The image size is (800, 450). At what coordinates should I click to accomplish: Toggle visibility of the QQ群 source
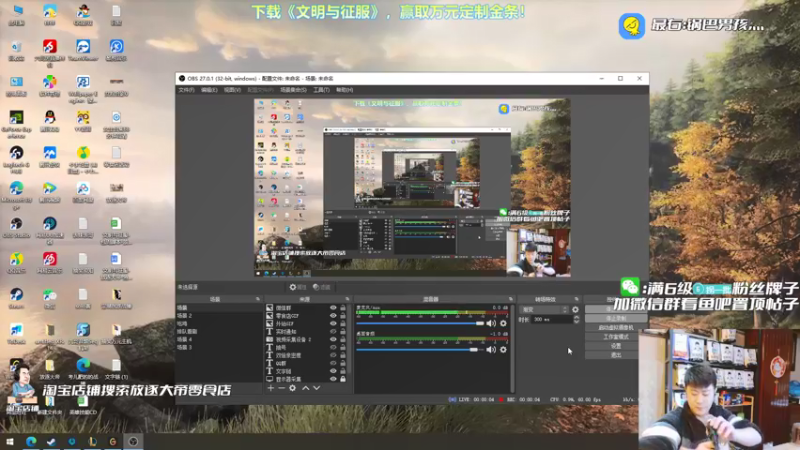click(x=333, y=363)
